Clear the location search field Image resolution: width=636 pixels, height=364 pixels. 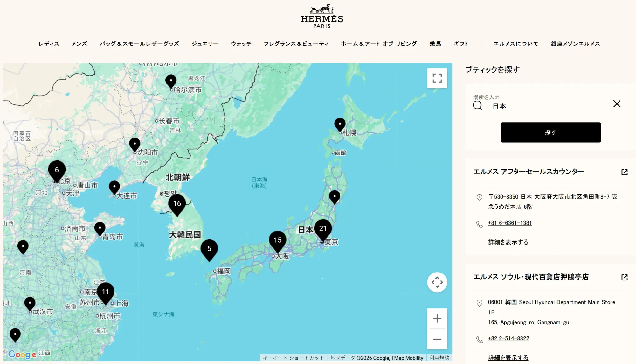coord(617,104)
